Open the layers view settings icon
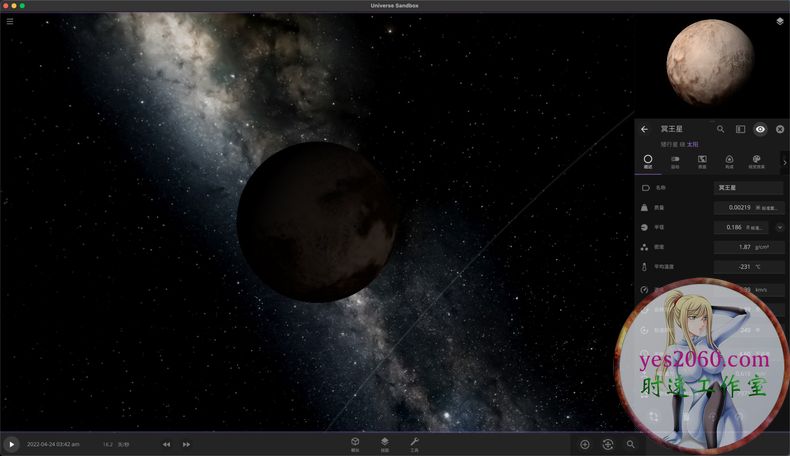 pyautogui.click(x=779, y=21)
